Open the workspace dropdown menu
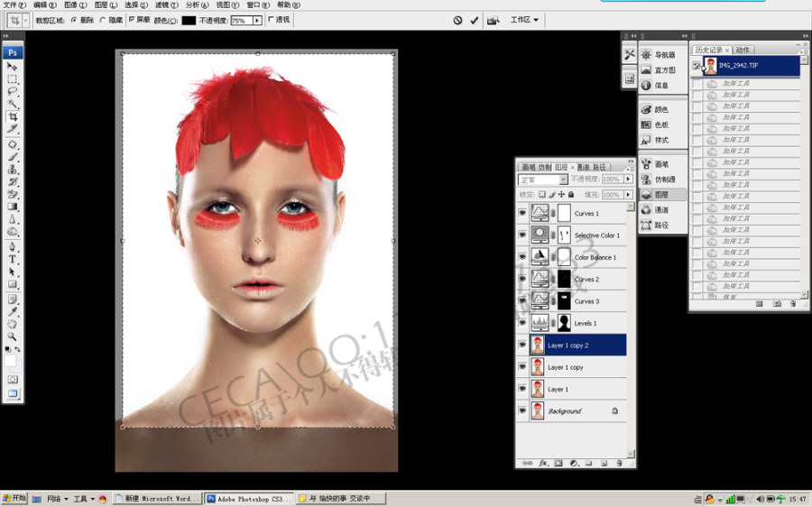The width and height of the screenshot is (812, 507). pyautogui.click(x=524, y=20)
